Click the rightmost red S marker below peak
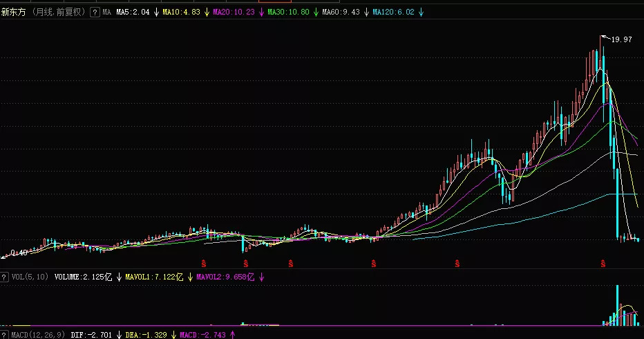The width and height of the screenshot is (644, 339). [x=603, y=264]
